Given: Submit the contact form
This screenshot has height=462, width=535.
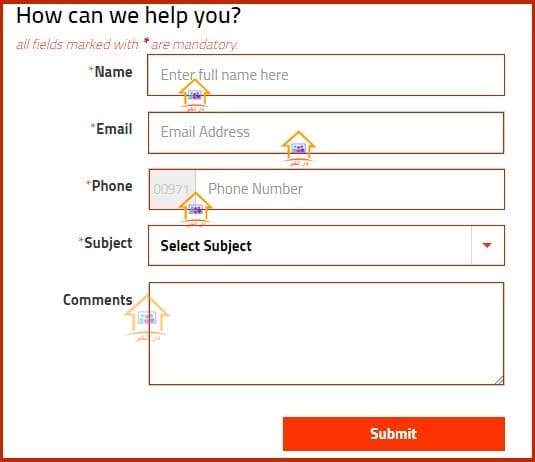Looking at the screenshot, I should tap(394, 434).
